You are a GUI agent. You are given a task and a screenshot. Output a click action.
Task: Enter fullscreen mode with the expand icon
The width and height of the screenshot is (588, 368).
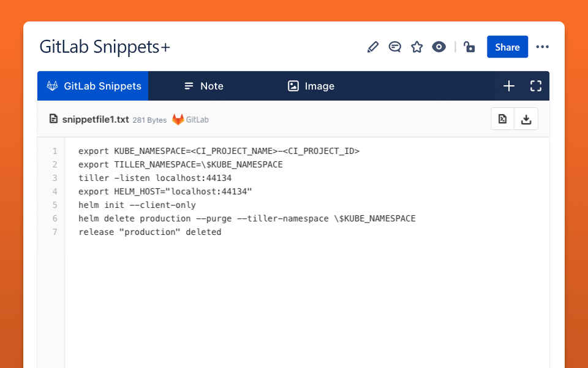click(x=536, y=86)
